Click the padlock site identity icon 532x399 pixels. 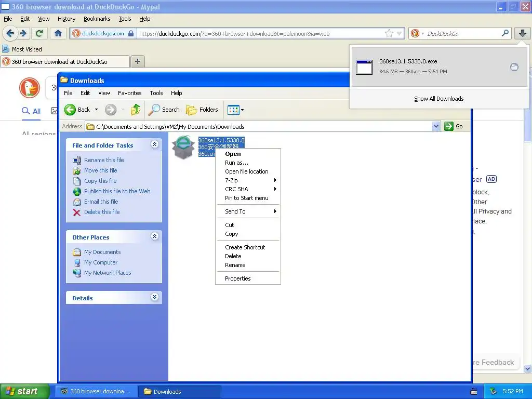[x=130, y=33]
